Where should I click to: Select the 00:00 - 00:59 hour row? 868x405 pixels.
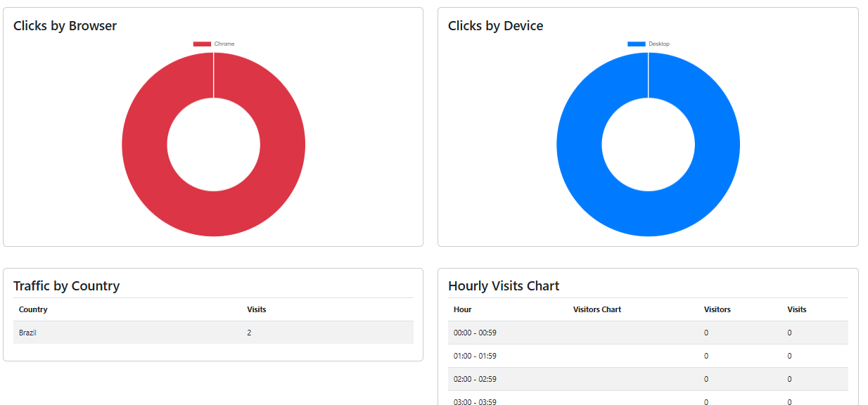coord(475,333)
